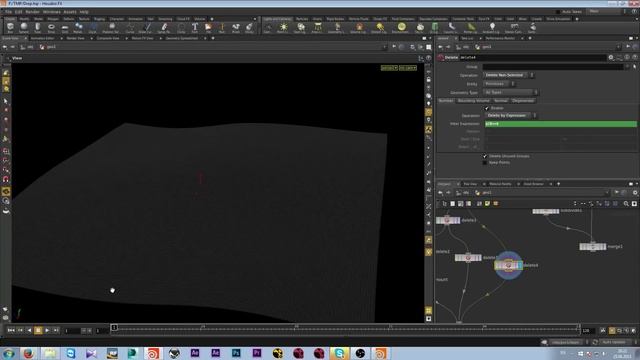This screenshot has width=640, height=360.
Task: Click the timeline frame marker at start
Action: pyautogui.click(x=114, y=327)
